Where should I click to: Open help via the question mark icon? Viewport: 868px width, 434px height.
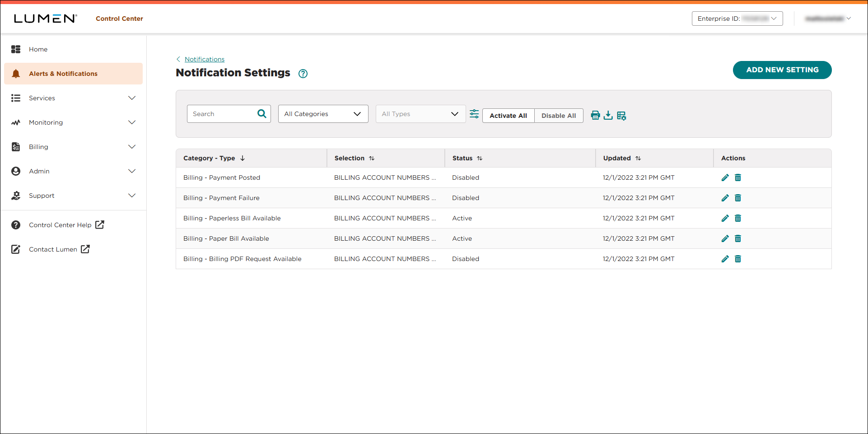tap(303, 73)
